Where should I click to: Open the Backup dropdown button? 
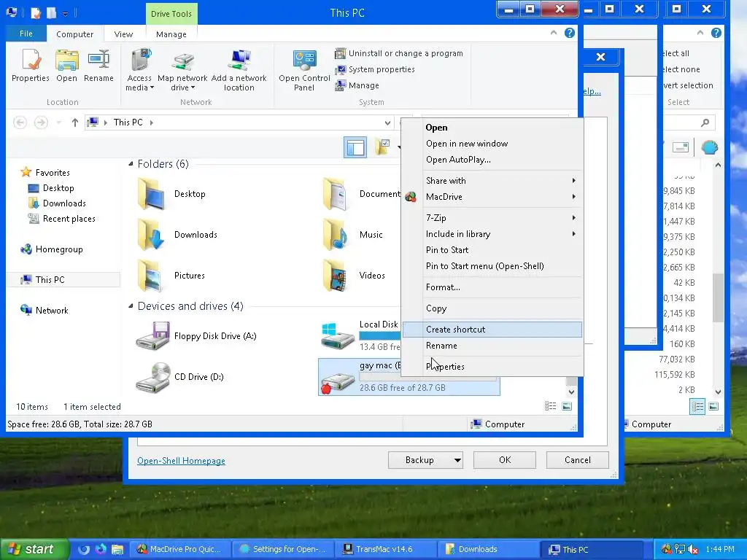pos(425,460)
